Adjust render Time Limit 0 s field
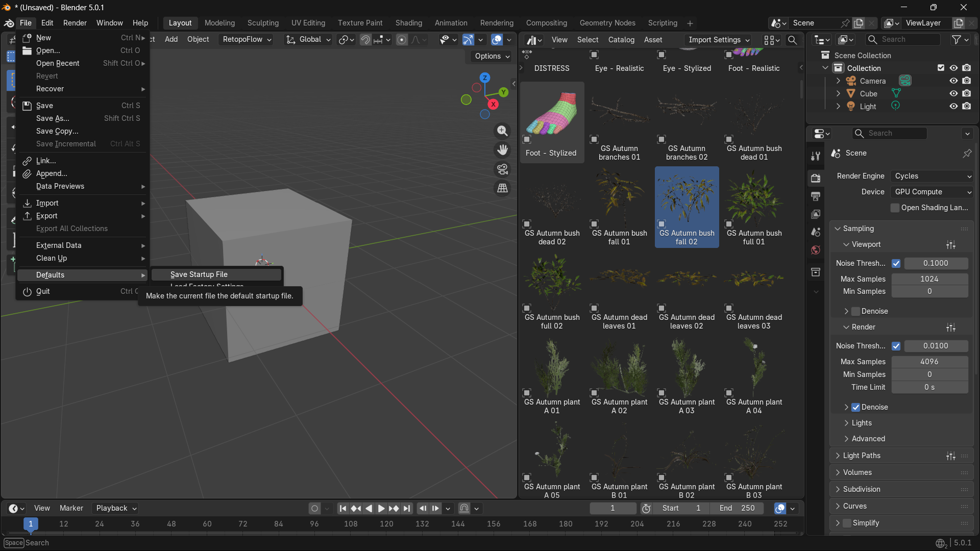The height and width of the screenshot is (551, 980). coord(929,387)
